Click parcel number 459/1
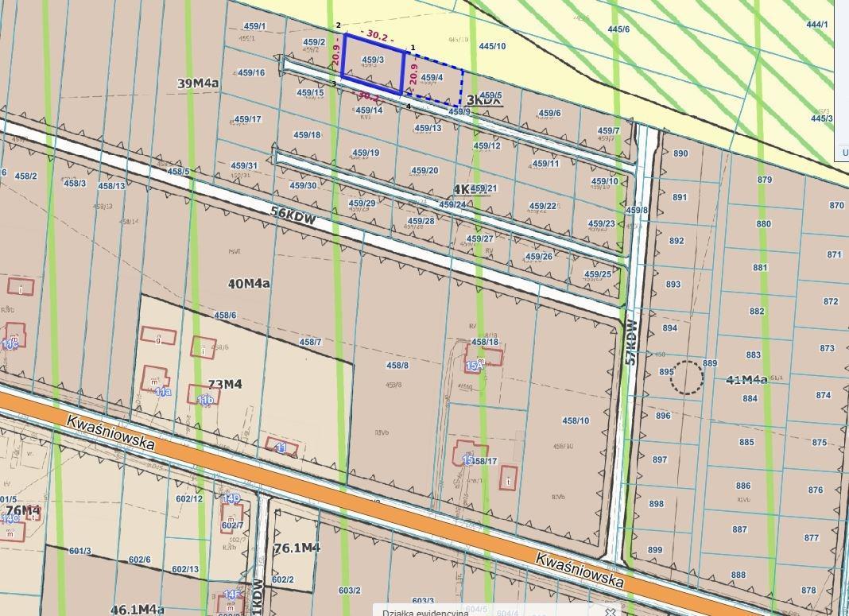 pyautogui.click(x=255, y=26)
